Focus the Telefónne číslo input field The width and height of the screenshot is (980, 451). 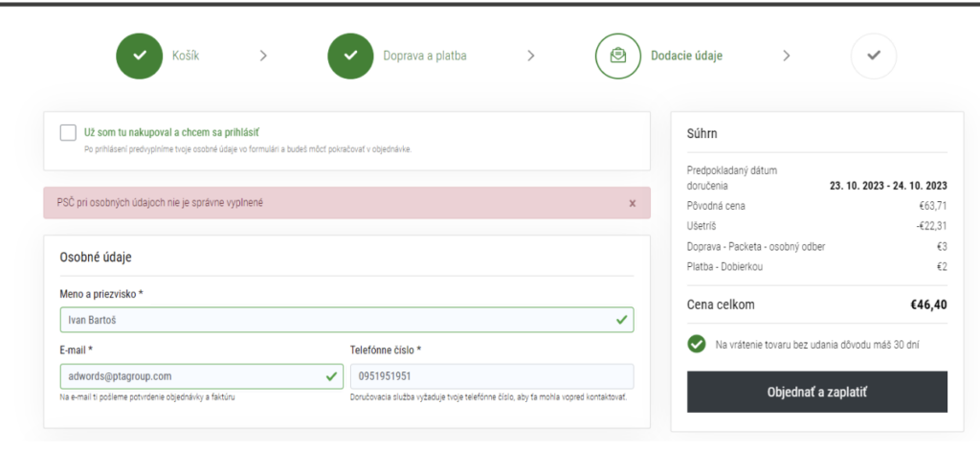pyautogui.click(x=492, y=376)
